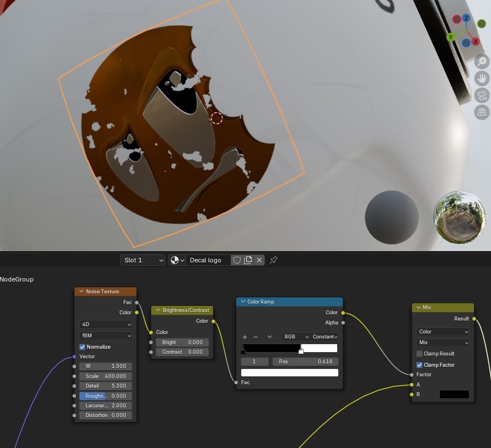The width and height of the screenshot is (491, 448).
Task: Click the HDRI environment preview sphere
Action: (x=460, y=217)
